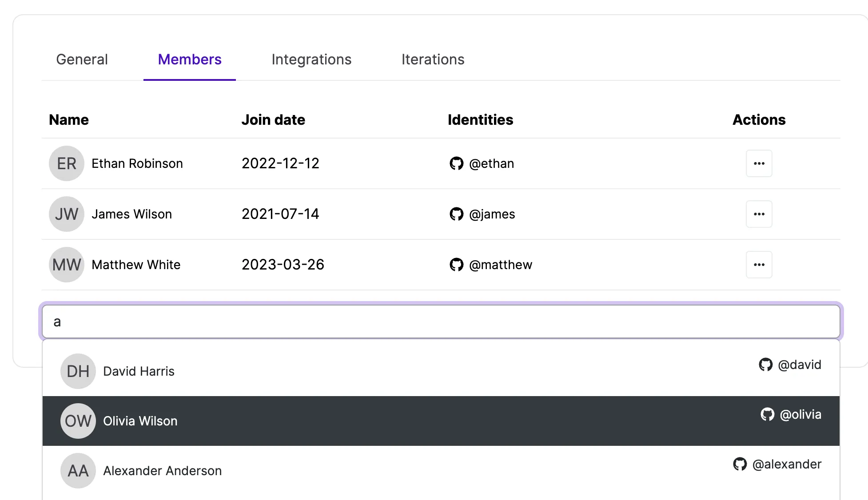Screen dimensions: 868x500
Task: Click the Name column header
Action: 69,119
